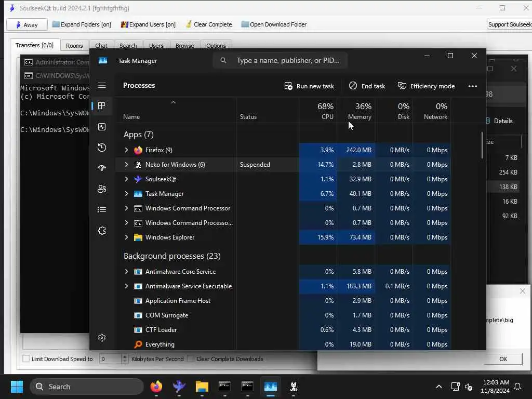This screenshot has width=532, height=399.
Task: Click the OK button in dialog
Action: click(503, 359)
